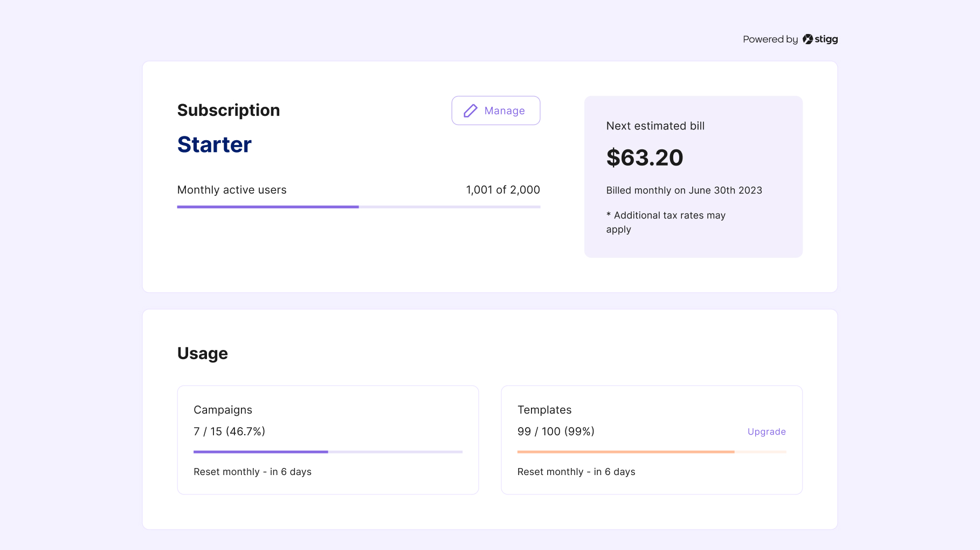The image size is (980, 550).
Task: Click the pencil edit icon on Manage button
Action: (x=471, y=111)
